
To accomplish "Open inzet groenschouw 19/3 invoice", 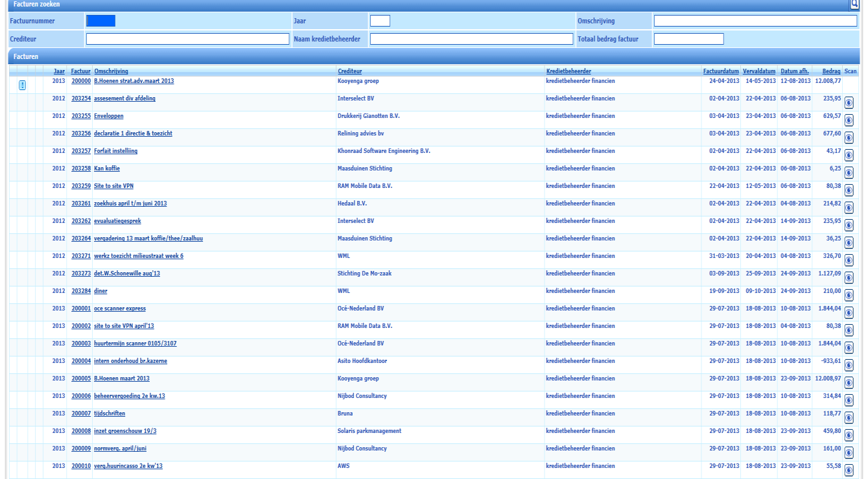I will (126, 431).
